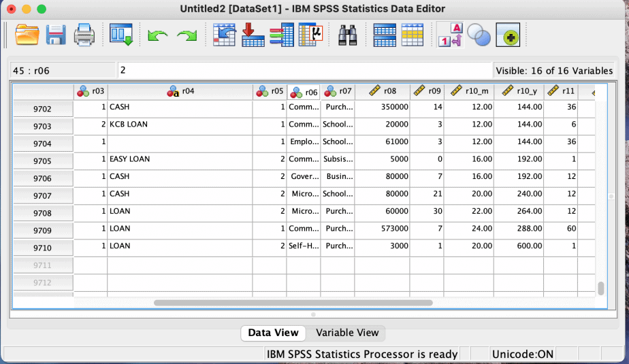Select the r08 column header

coord(383,91)
